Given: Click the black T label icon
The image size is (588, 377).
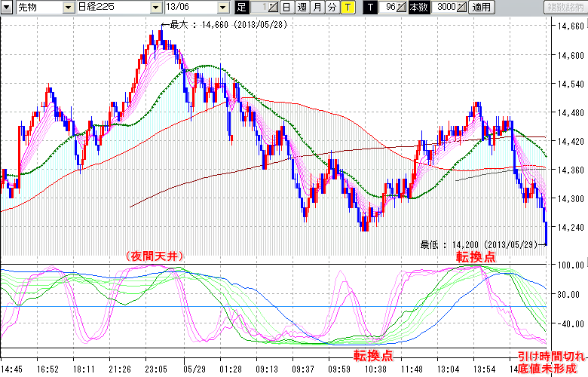Looking at the screenshot, I should 370,8.
